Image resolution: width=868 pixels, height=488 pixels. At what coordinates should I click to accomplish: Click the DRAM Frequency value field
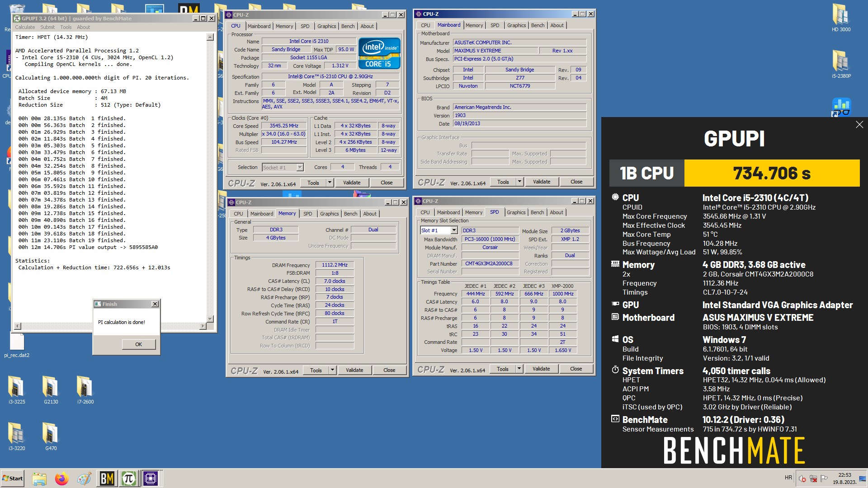[335, 265]
